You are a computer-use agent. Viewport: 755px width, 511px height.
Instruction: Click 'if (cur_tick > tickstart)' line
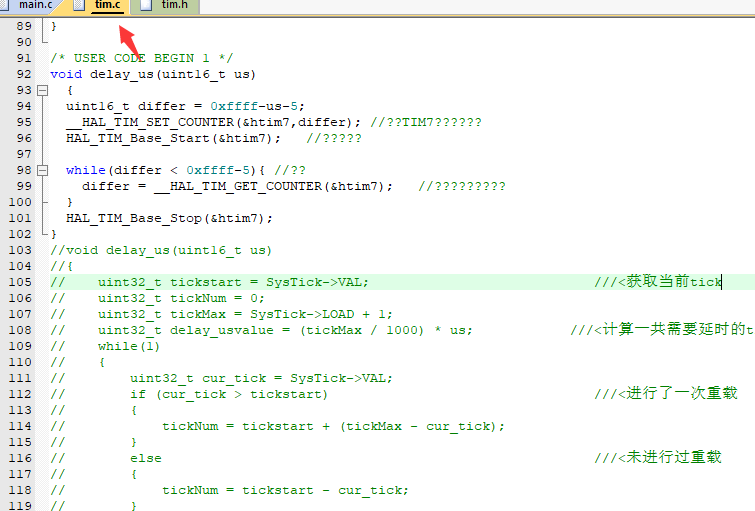(229, 394)
